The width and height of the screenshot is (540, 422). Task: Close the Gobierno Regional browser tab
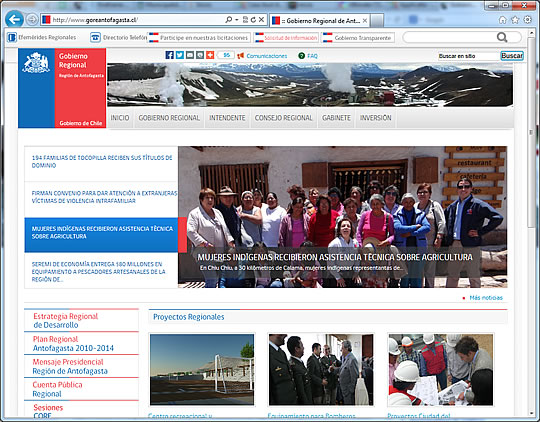365,21
